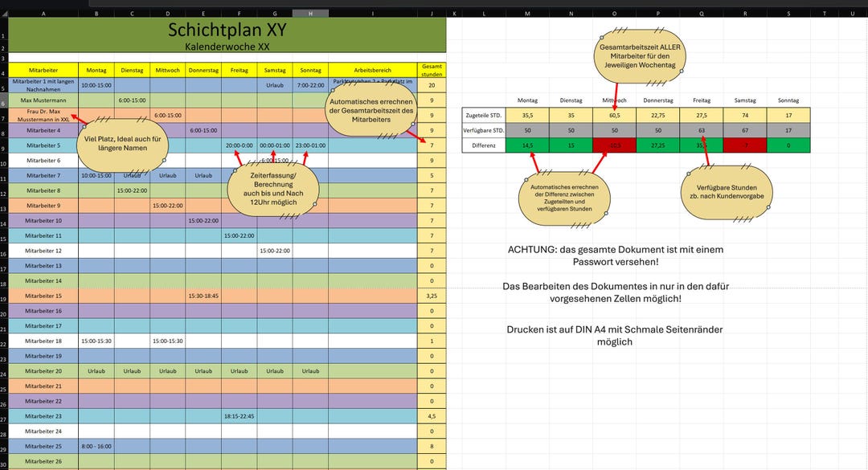Select column H header
Image resolution: width=868 pixels, height=470 pixels.
310,12
